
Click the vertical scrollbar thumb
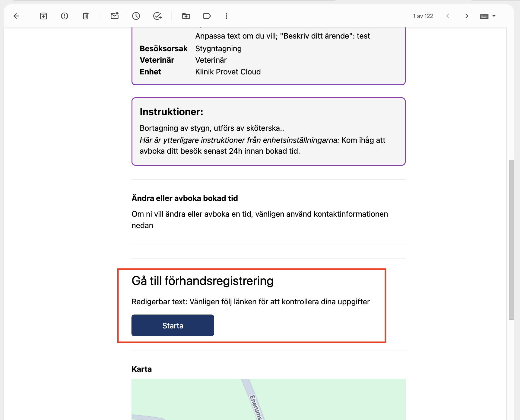click(511, 240)
